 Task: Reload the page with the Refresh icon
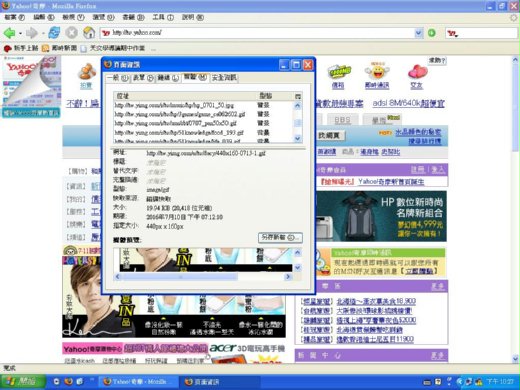[x=54, y=33]
